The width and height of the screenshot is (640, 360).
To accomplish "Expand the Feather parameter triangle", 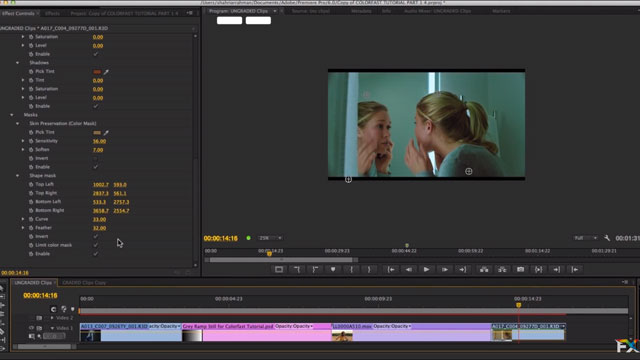I will click(23, 228).
